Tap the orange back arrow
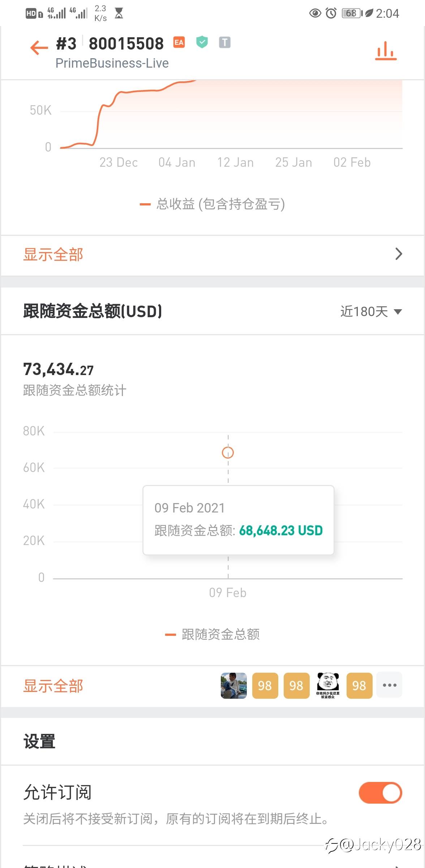425x868 pixels. [39, 47]
